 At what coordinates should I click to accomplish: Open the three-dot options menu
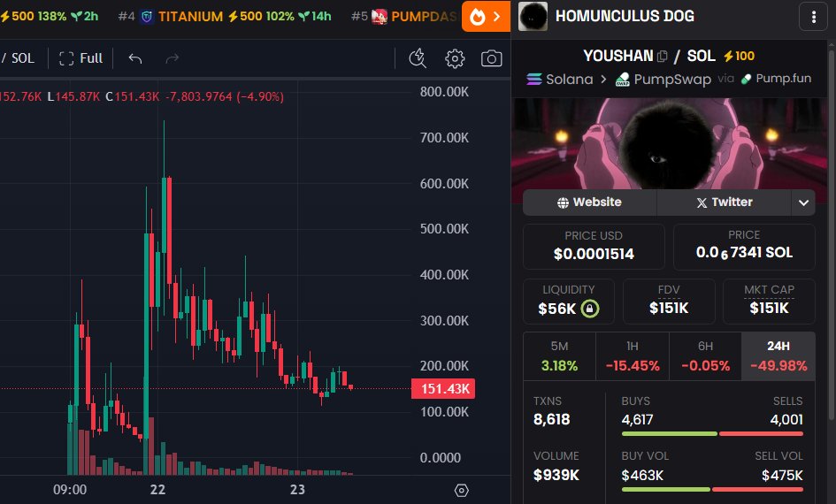click(813, 16)
